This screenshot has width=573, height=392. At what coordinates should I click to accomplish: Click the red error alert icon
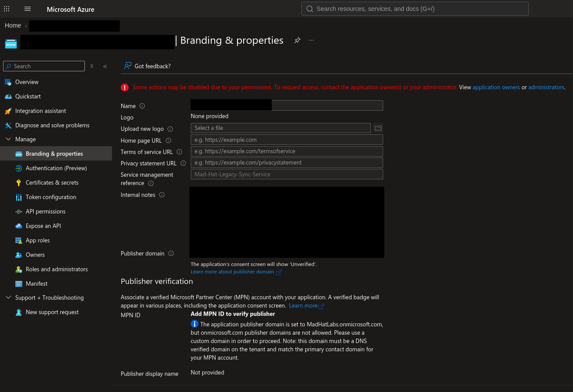pyautogui.click(x=125, y=87)
